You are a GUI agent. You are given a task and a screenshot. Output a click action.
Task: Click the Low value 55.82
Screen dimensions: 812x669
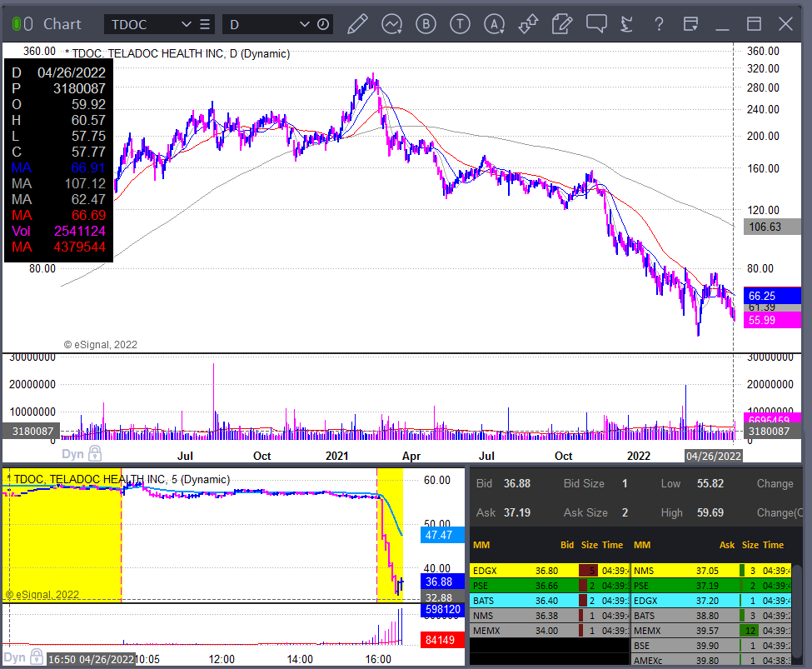pyautogui.click(x=710, y=483)
